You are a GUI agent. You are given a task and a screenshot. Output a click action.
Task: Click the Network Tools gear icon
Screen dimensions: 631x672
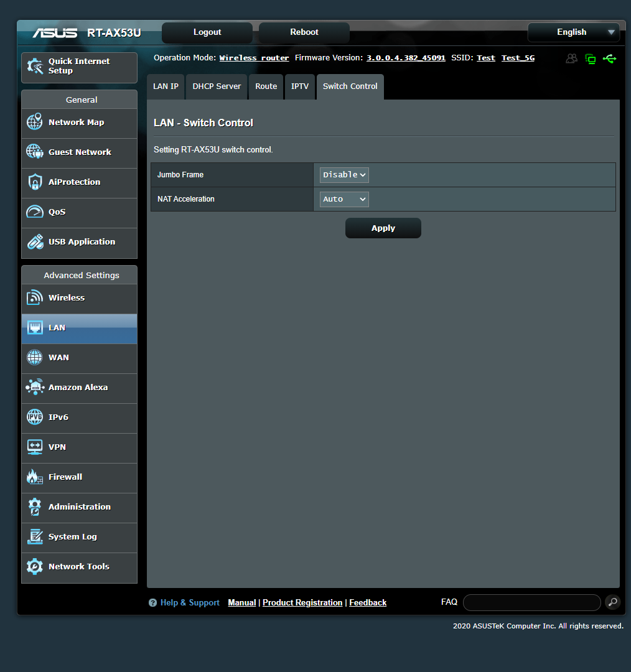(35, 567)
